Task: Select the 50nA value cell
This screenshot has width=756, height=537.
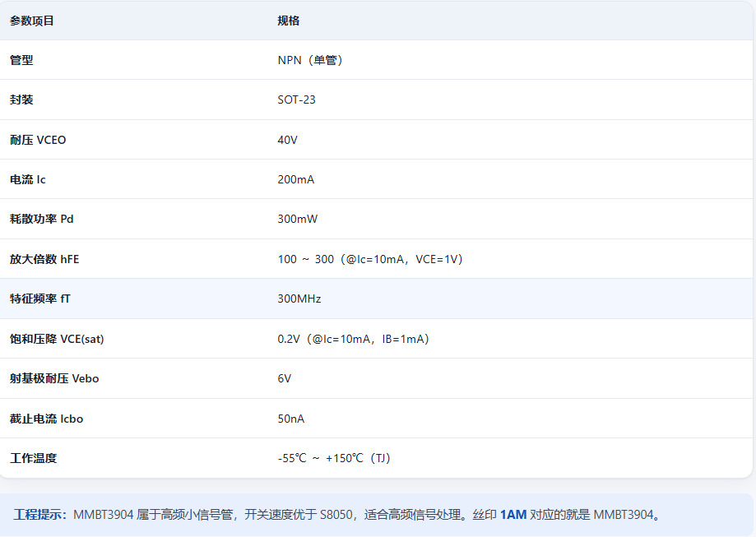Action: click(290, 419)
